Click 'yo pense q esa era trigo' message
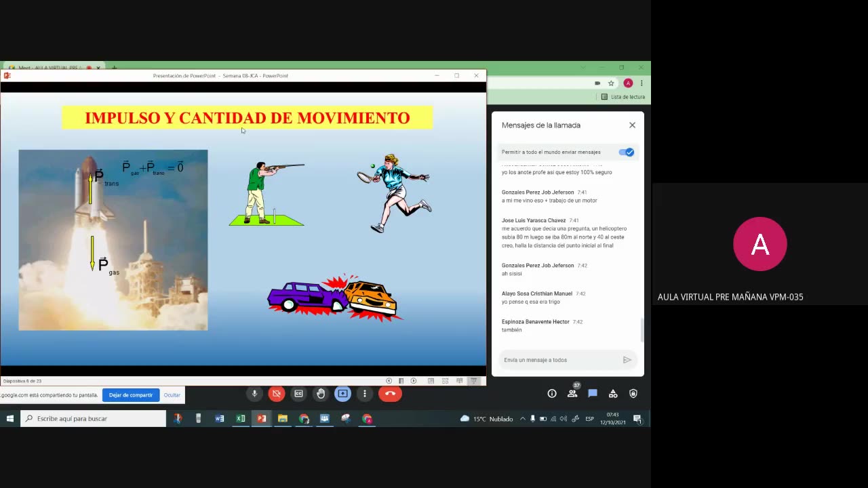The width and height of the screenshot is (868, 488). 531,302
